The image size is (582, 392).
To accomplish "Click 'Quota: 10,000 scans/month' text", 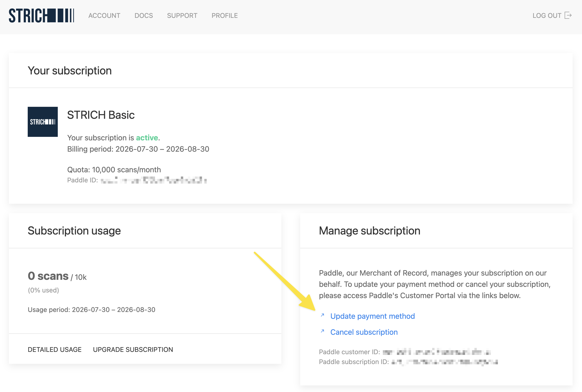I will (x=114, y=170).
